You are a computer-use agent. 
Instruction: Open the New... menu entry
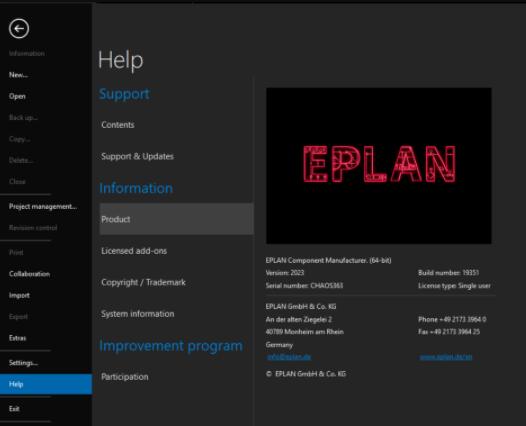point(18,75)
